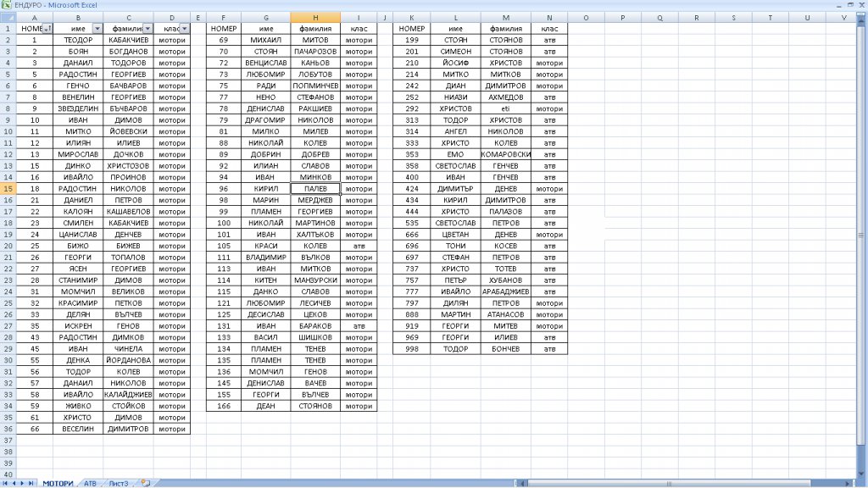Click the cell with ВЕНЦИСЛАВ
The height and width of the screenshot is (488, 868).
coord(265,63)
